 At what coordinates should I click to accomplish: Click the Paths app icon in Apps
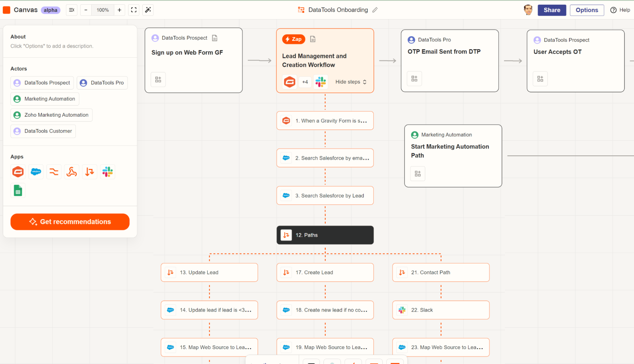tap(90, 172)
